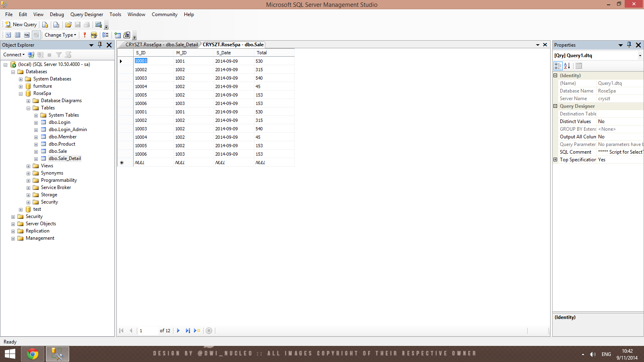Select the test database
This screenshot has height=362, width=644.
point(37,209)
